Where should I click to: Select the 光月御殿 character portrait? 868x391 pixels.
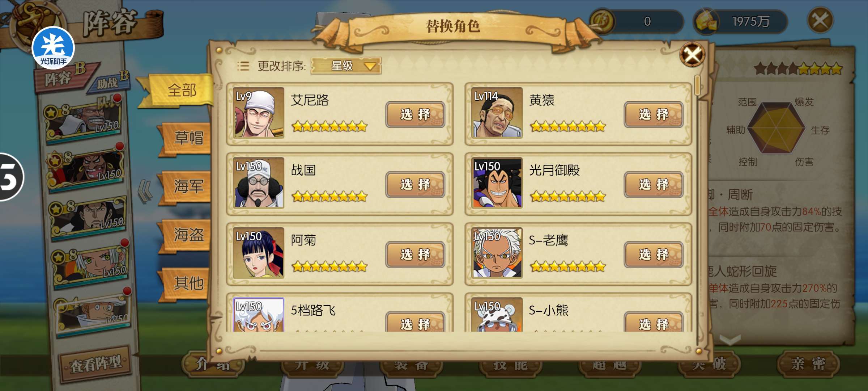point(497,182)
